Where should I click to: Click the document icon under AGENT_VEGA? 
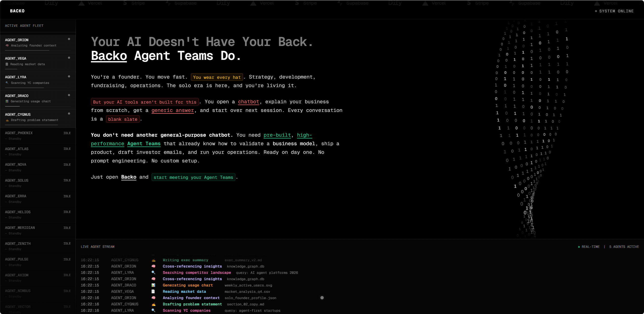(7, 64)
